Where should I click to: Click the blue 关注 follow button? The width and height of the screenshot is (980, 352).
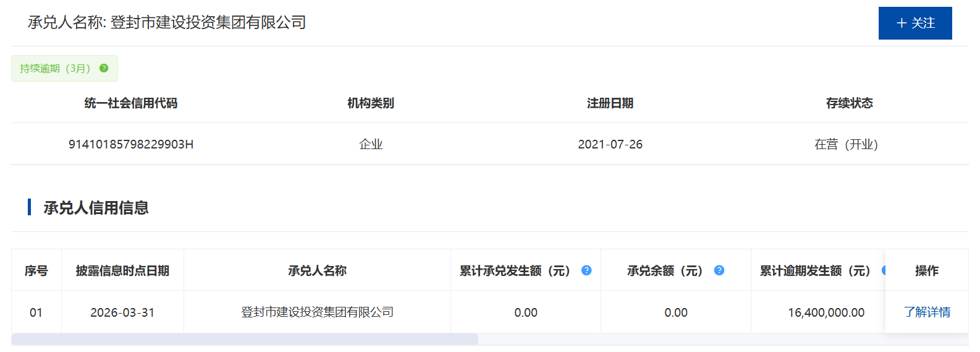[915, 23]
